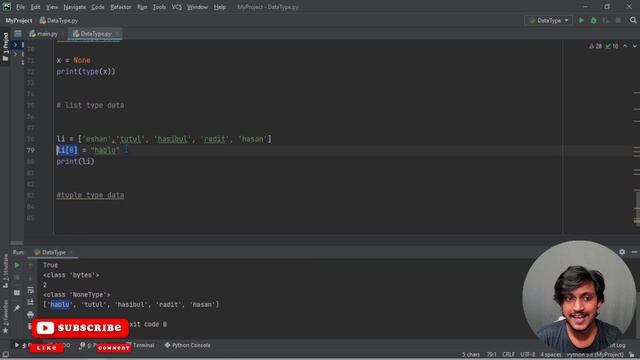Run the DataType configuration with the green toolbar arrow
Image resolution: width=640 pixels, height=360 pixels.
click(x=581, y=20)
